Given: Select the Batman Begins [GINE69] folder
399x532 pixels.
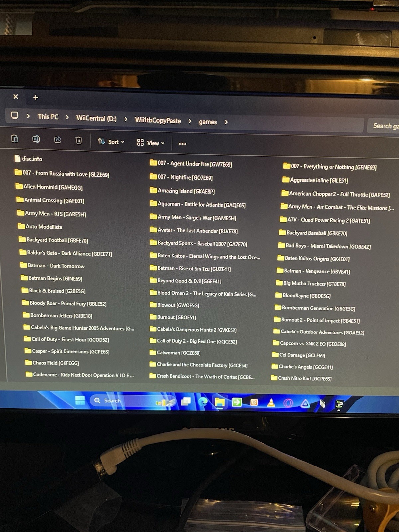Looking at the screenshot, I should [52, 278].
